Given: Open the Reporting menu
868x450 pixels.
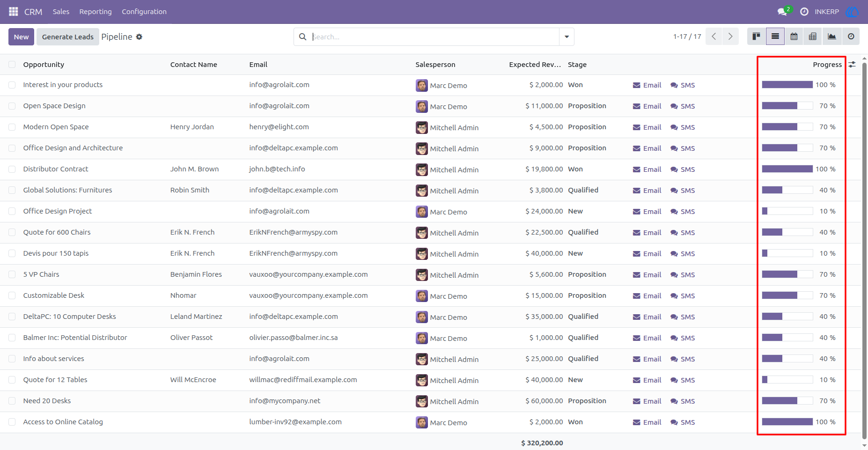Looking at the screenshot, I should pos(96,12).
